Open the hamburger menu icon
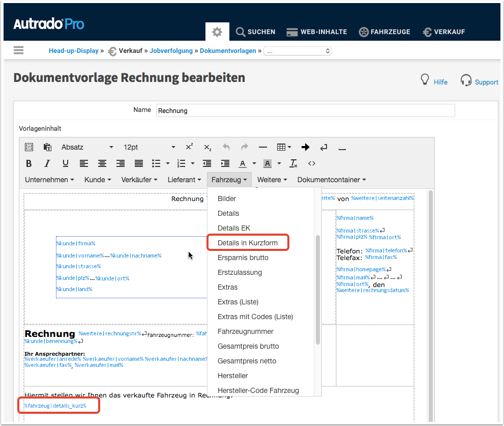The height and width of the screenshot is (426, 504). click(19, 50)
